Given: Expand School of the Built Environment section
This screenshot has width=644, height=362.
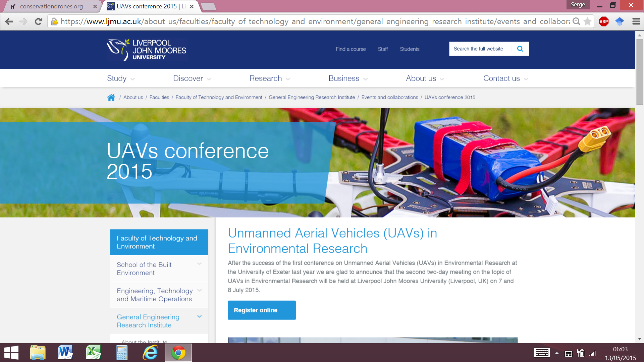Looking at the screenshot, I should 200,264.
